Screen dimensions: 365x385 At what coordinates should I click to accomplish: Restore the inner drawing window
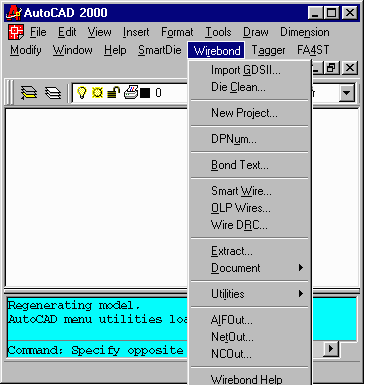[331, 68]
